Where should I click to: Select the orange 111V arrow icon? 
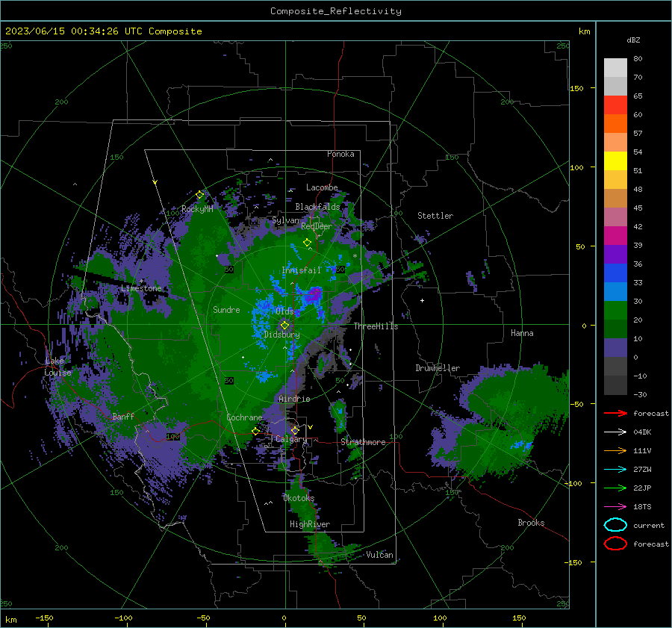(615, 450)
